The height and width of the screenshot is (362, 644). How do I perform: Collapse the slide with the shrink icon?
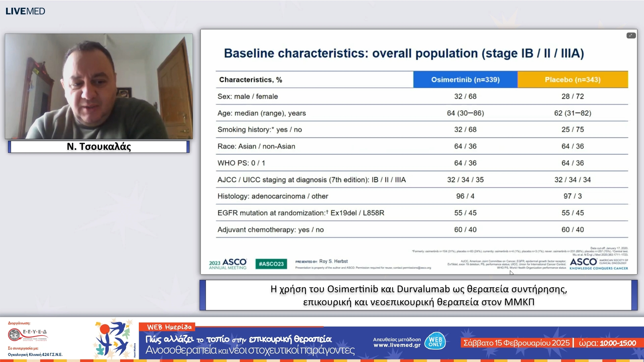tap(631, 36)
